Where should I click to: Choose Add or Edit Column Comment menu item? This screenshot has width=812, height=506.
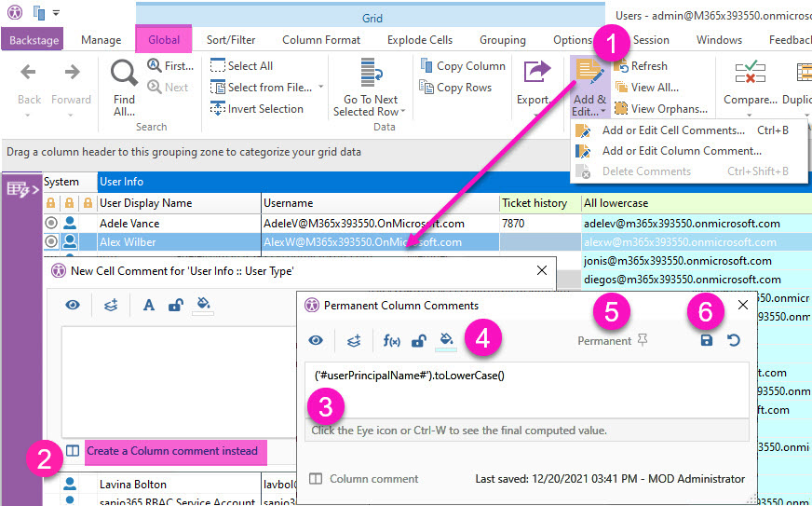pyautogui.click(x=681, y=151)
